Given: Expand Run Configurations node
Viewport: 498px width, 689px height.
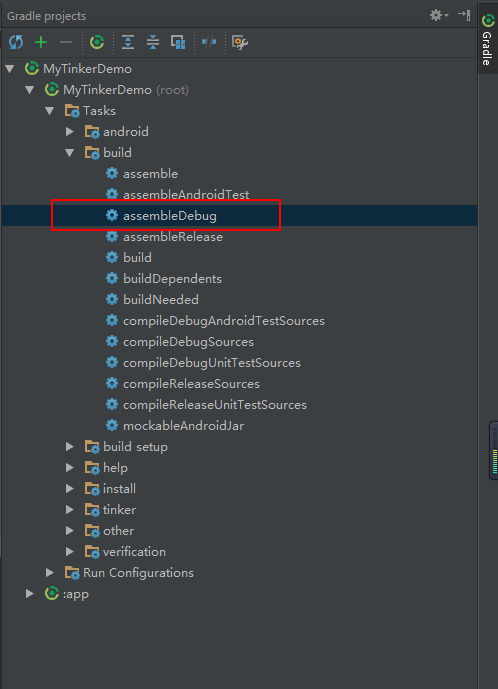Looking at the screenshot, I should point(50,573).
